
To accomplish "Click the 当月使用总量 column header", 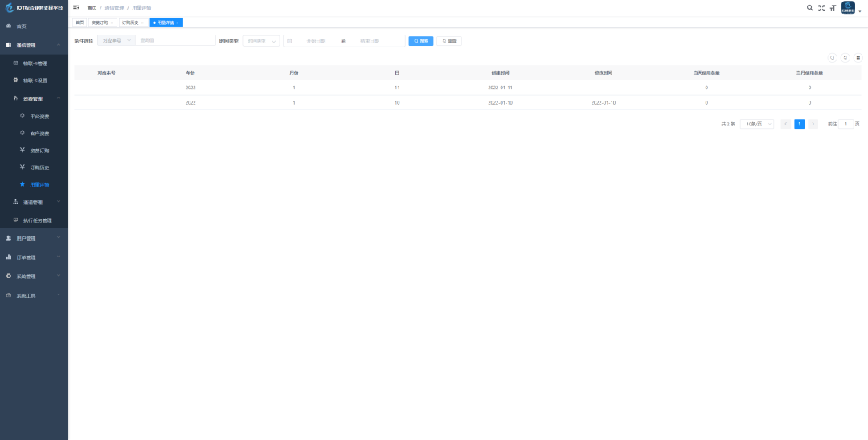I will tap(809, 72).
